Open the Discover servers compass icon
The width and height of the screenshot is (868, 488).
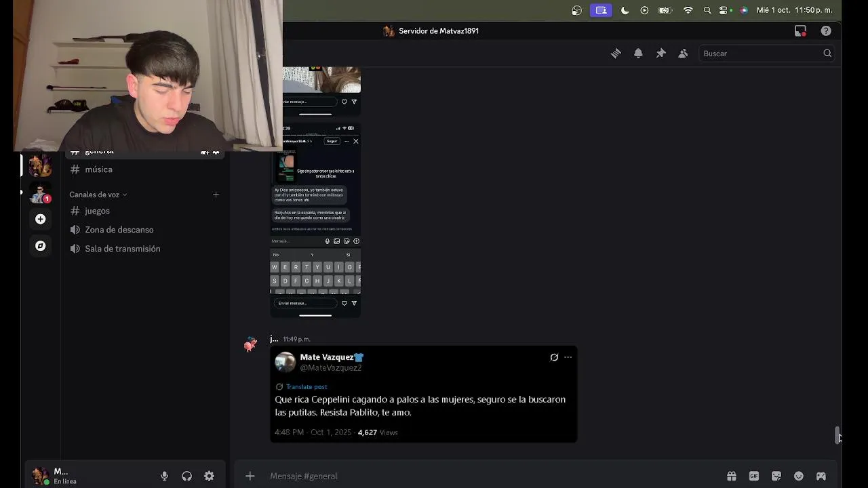coord(40,246)
